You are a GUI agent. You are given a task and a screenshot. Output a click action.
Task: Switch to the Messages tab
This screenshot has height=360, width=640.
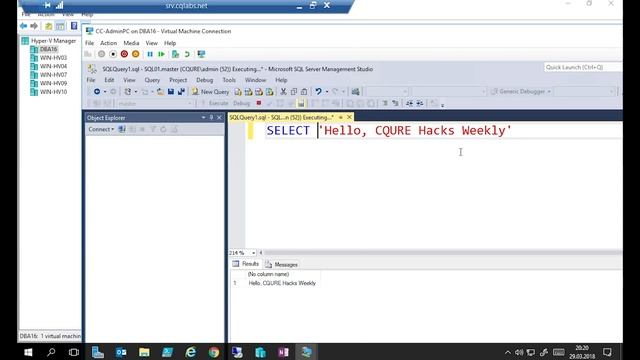[282, 264]
